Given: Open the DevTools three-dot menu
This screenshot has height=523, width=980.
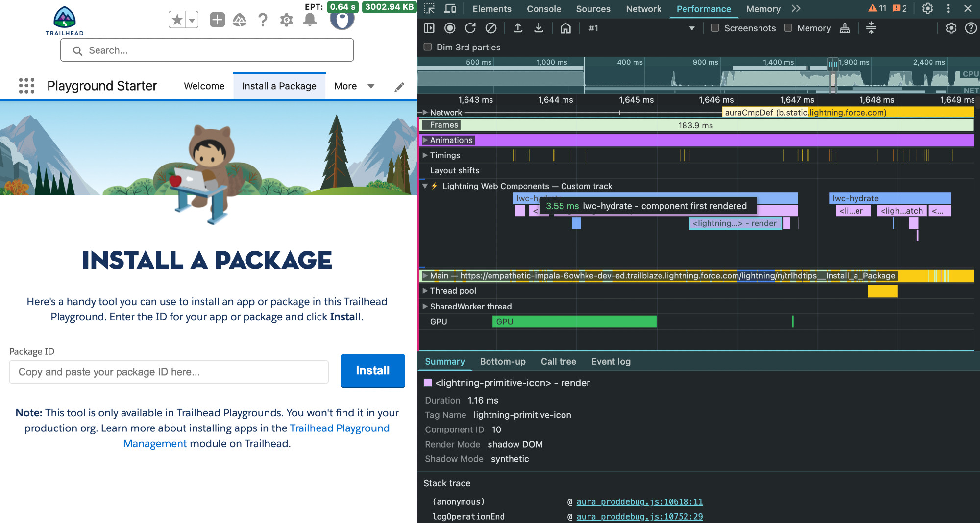Looking at the screenshot, I should pos(948,8).
